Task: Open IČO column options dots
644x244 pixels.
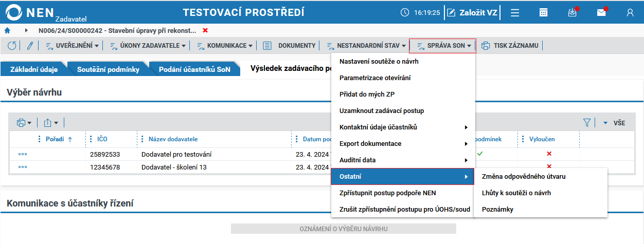Action: (91, 139)
